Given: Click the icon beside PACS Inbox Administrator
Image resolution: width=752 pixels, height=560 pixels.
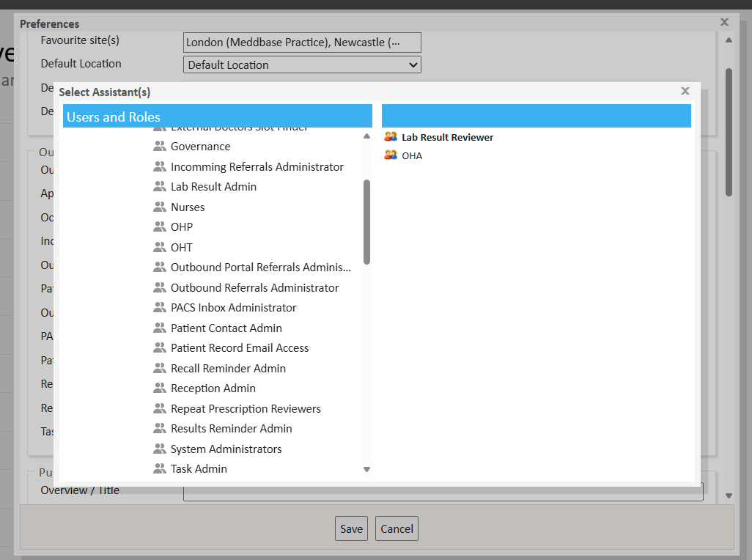Looking at the screenshot, I should point(159,308).
